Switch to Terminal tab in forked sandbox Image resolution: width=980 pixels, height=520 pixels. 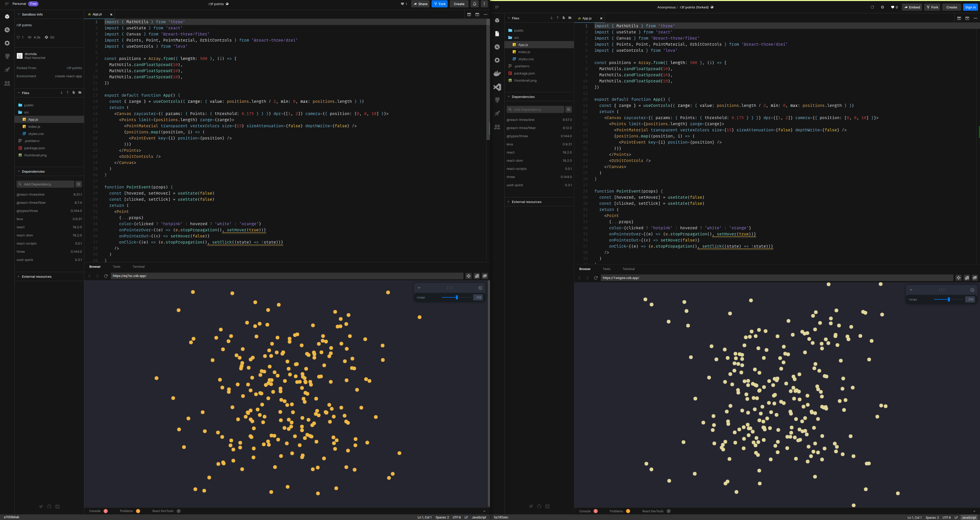click(x=629, y=269)
